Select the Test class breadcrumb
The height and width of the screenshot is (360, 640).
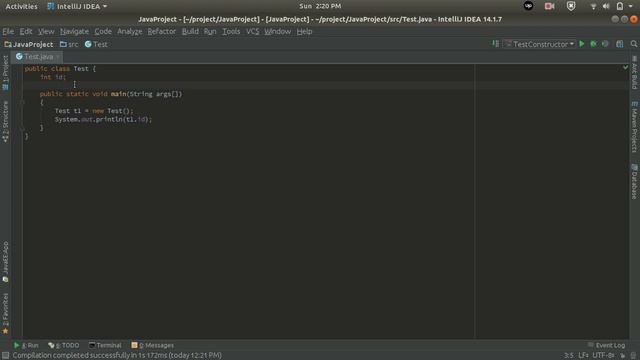(96, 44)
